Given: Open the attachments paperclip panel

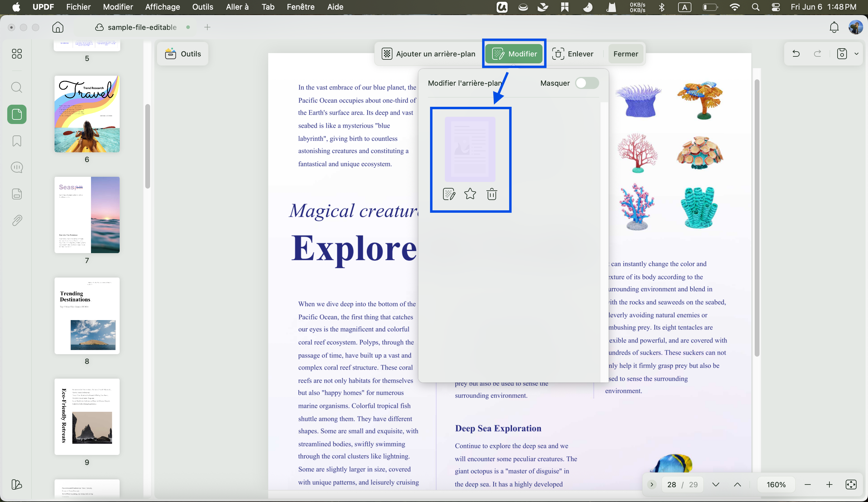Looking at the screenshot, I should pos(17,220).
